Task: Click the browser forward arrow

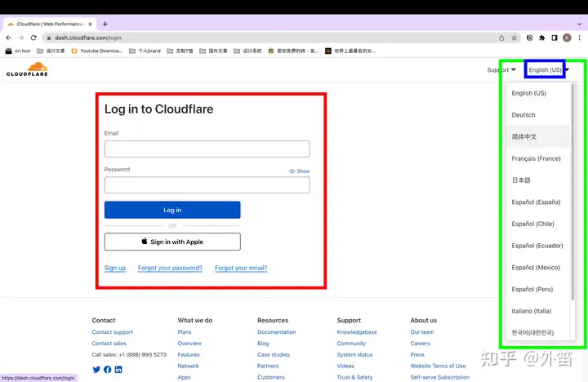Action: point(21,38)
